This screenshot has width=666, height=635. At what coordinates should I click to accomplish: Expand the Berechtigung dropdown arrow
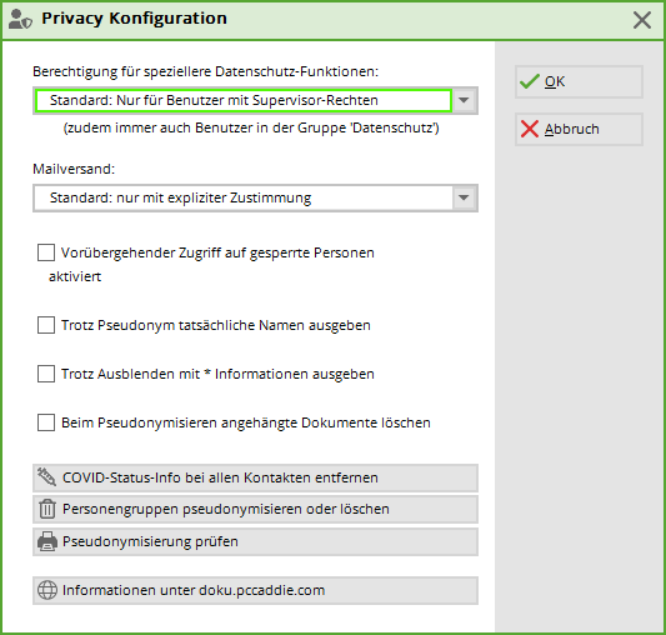click(x=464, y=101)
